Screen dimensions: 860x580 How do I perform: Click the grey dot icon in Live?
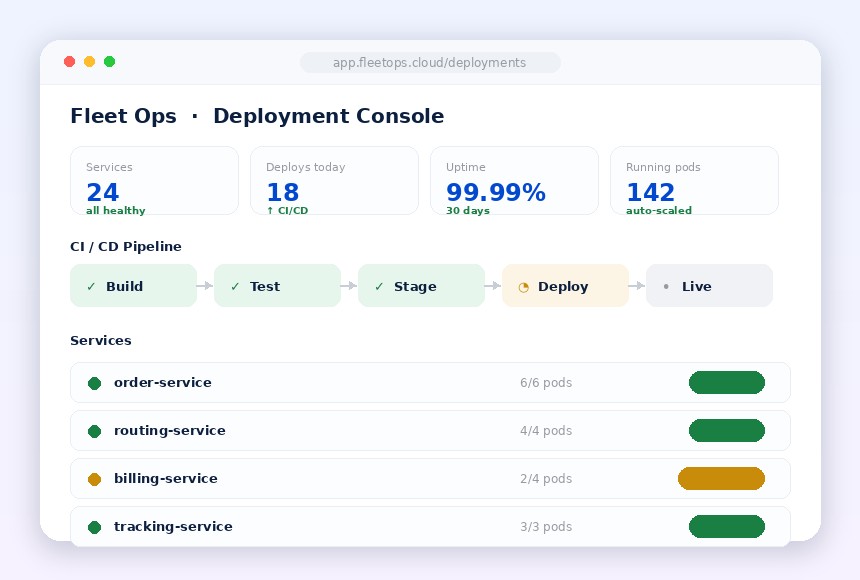[x=666, y=286]
